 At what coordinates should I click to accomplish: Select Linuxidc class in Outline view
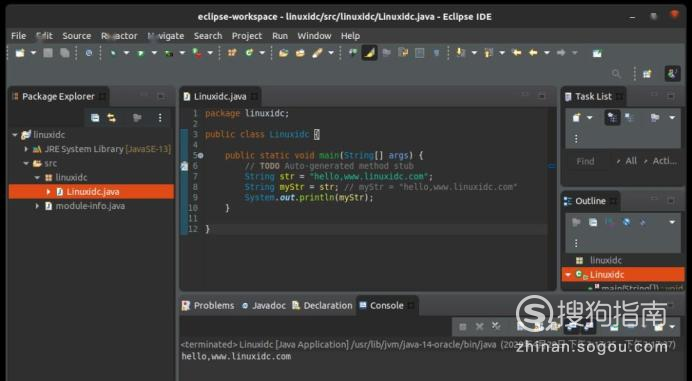point(623,275)
